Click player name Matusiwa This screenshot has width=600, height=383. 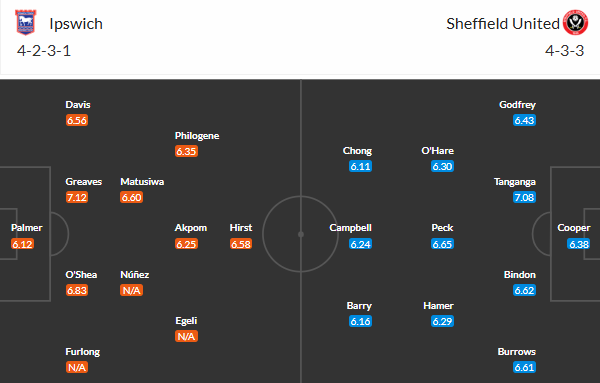[x=142, y=182]
